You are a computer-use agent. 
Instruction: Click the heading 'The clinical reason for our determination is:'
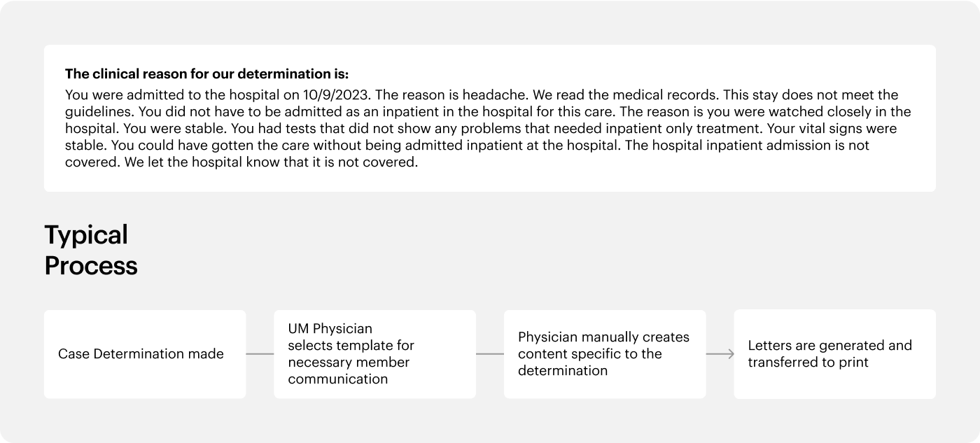(206, 73)
